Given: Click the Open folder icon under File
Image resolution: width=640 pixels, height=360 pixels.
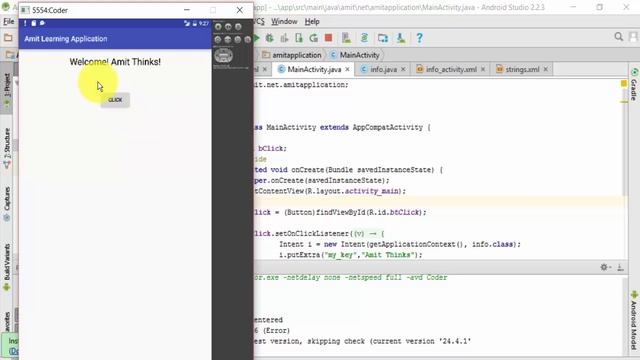Looking at the screenshot, I should [8, 38].
